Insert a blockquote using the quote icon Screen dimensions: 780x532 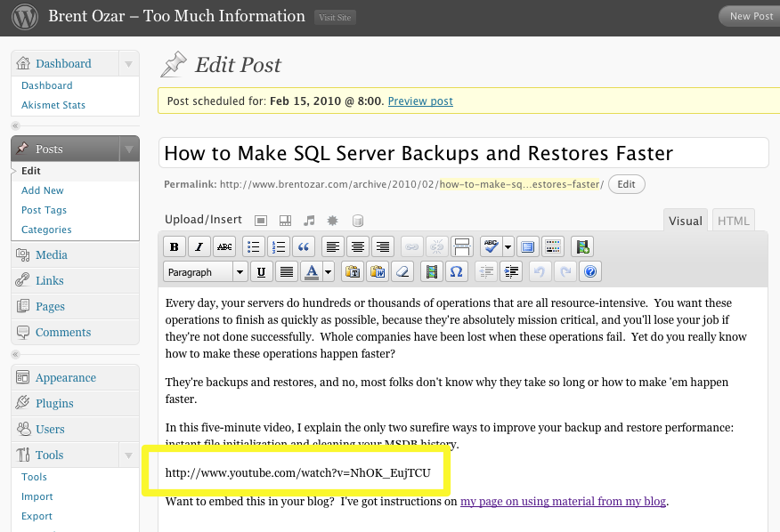[304, 247]
